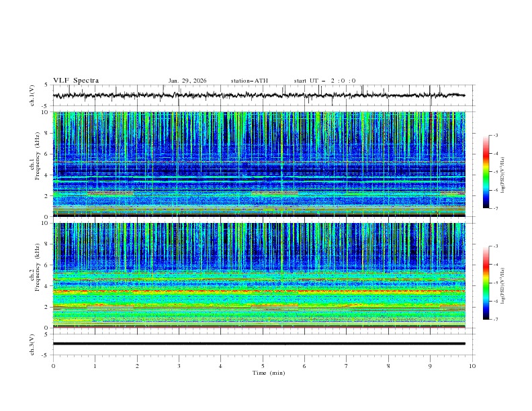Click the ch.3 black voltage trace

[x=259, y=344]
